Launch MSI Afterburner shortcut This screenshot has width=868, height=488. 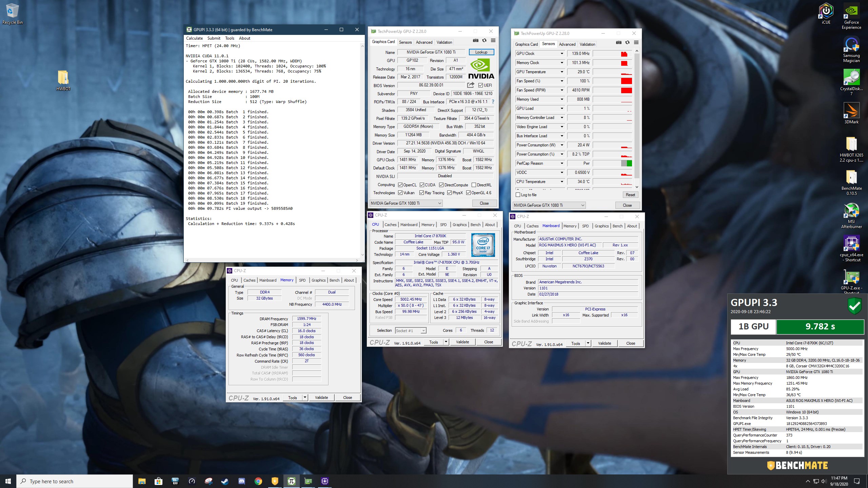tap(851, 216)
